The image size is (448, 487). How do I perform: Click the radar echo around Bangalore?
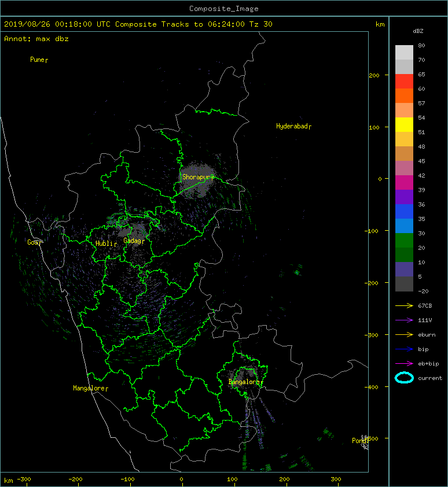tap(245, 374)
